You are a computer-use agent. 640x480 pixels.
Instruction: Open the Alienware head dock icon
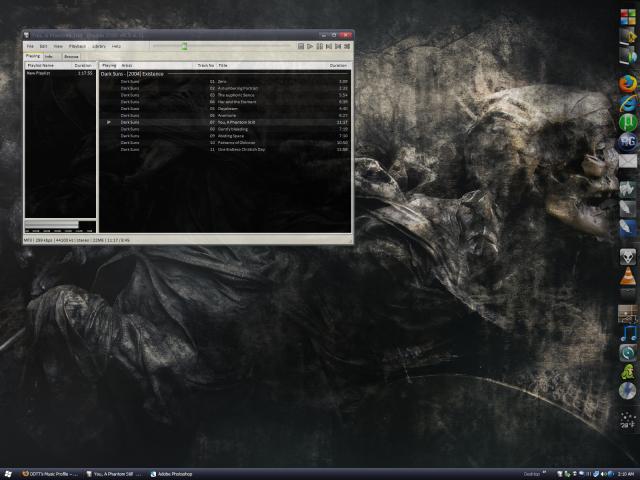(x=627, y=256)
